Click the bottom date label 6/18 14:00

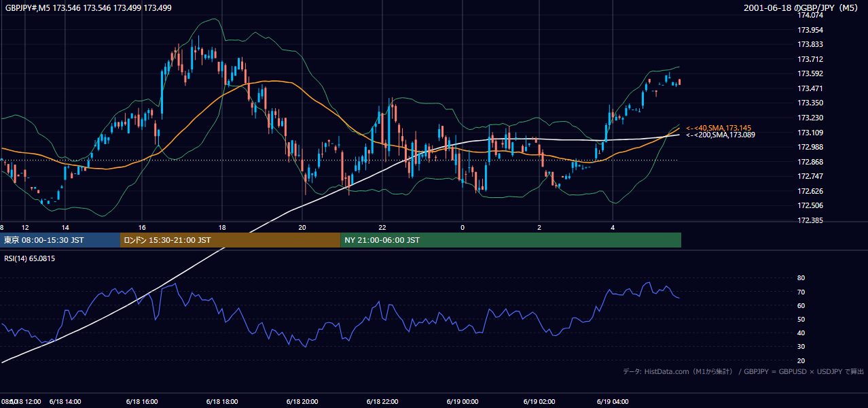65,401
